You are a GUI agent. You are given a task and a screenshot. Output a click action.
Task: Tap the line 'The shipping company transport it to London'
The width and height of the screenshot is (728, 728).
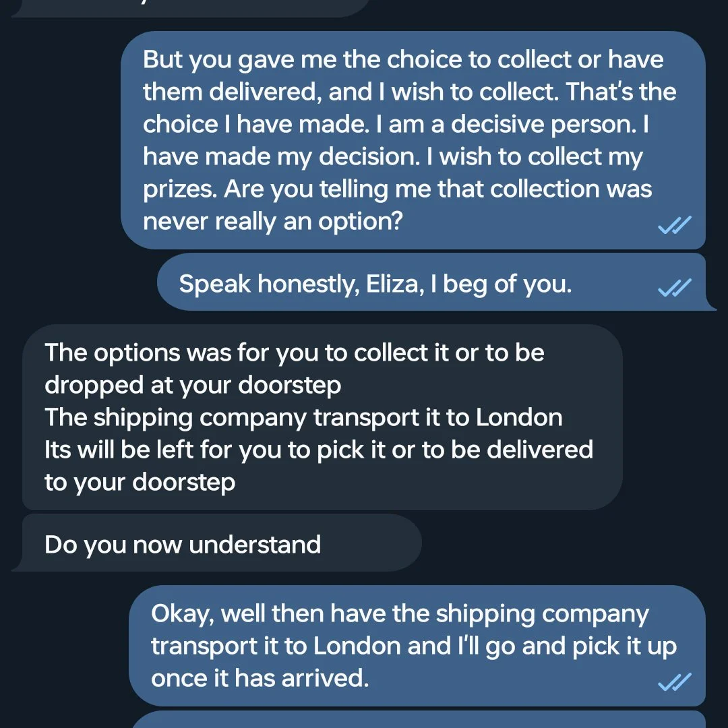(x=303, y=417)
